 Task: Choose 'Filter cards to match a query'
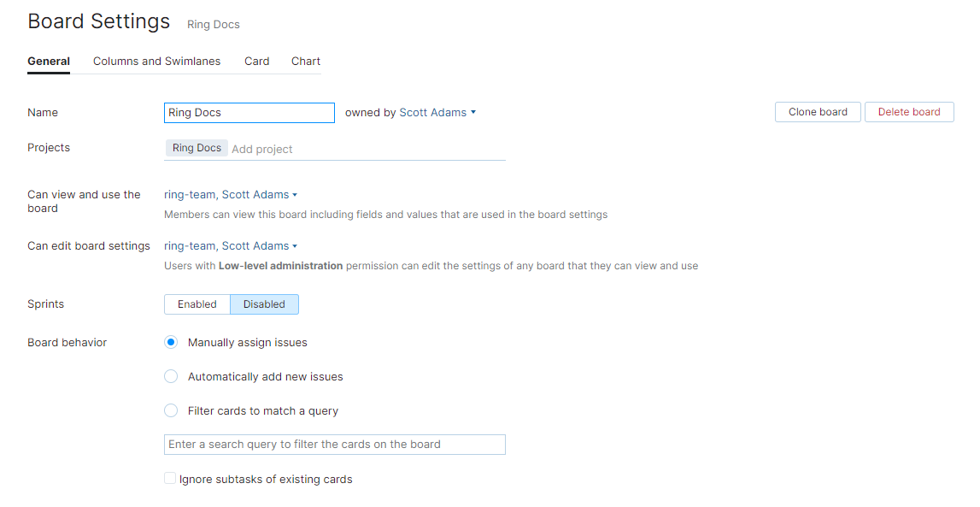point(170,410)
